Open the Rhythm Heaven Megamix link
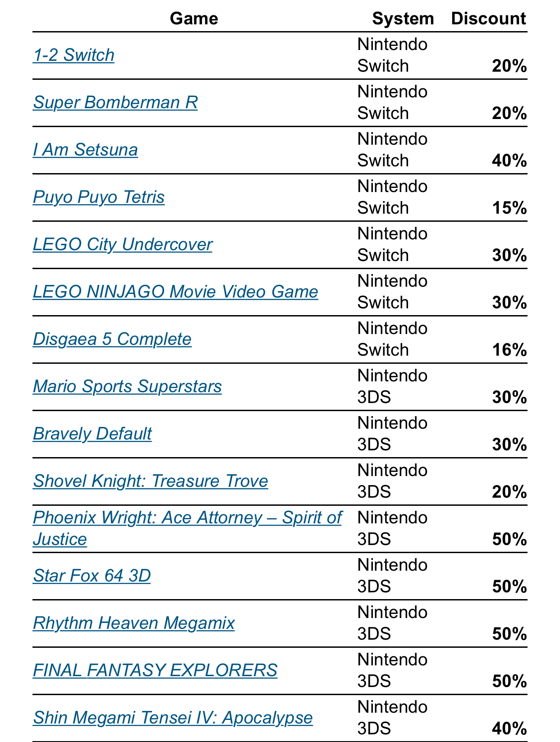Screen dimensions: 560x742 134,623
